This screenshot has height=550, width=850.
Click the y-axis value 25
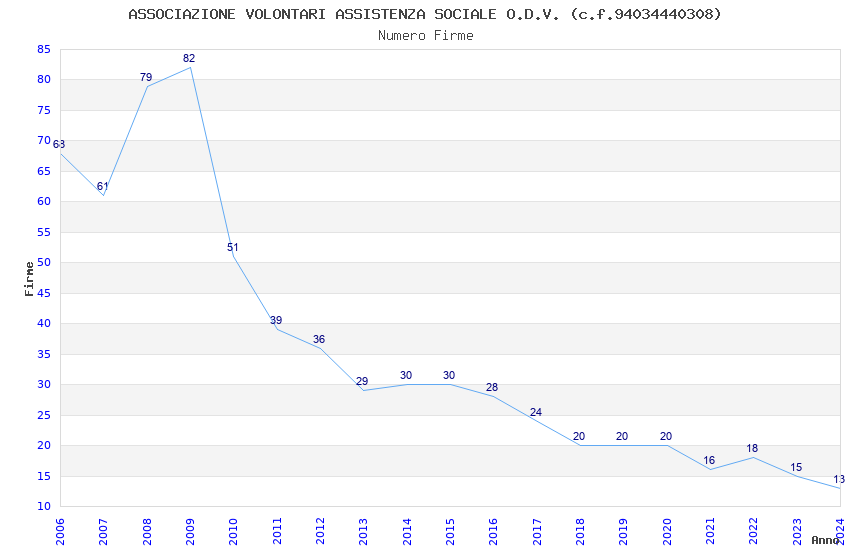(x=44, y=415)
